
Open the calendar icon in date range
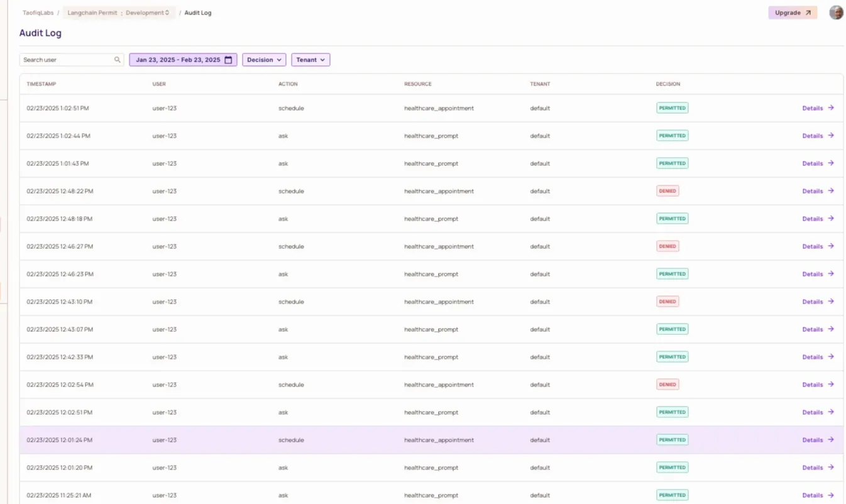coord(228,60)
